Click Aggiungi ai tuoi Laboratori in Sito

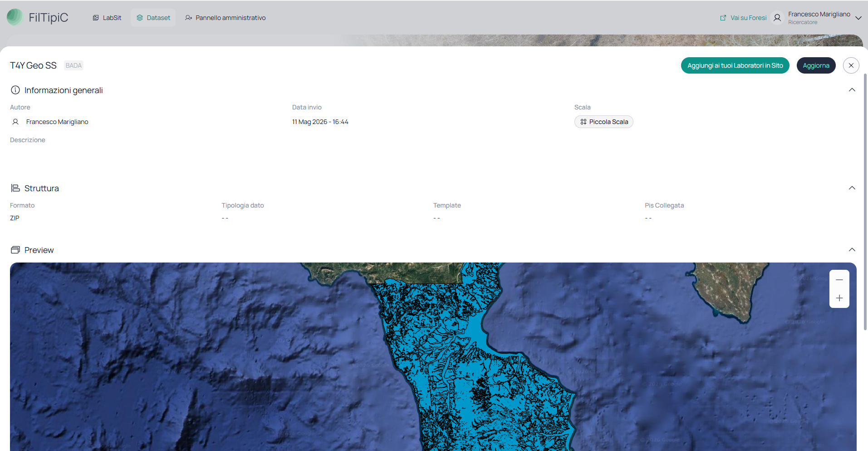click(x=735, y=65)
